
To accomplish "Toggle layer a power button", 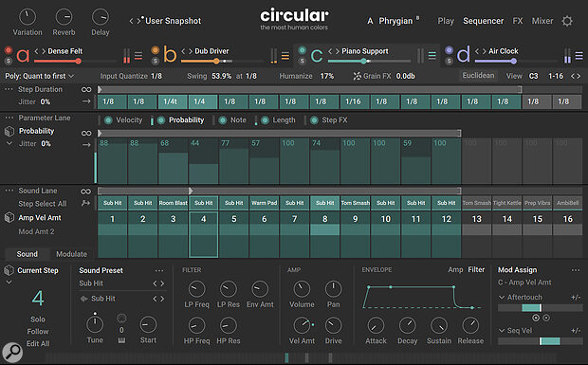I will pos(9,50).
